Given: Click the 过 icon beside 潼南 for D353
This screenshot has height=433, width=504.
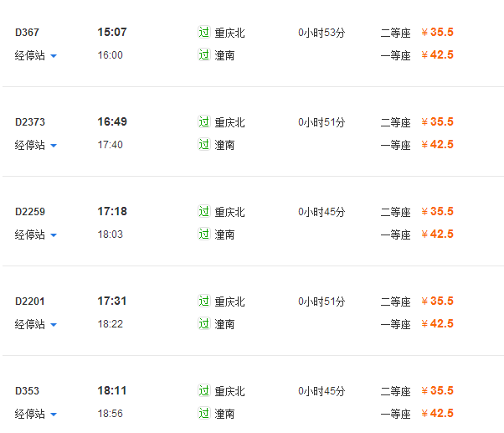Looking at the screenshot, I should [203, 414].
